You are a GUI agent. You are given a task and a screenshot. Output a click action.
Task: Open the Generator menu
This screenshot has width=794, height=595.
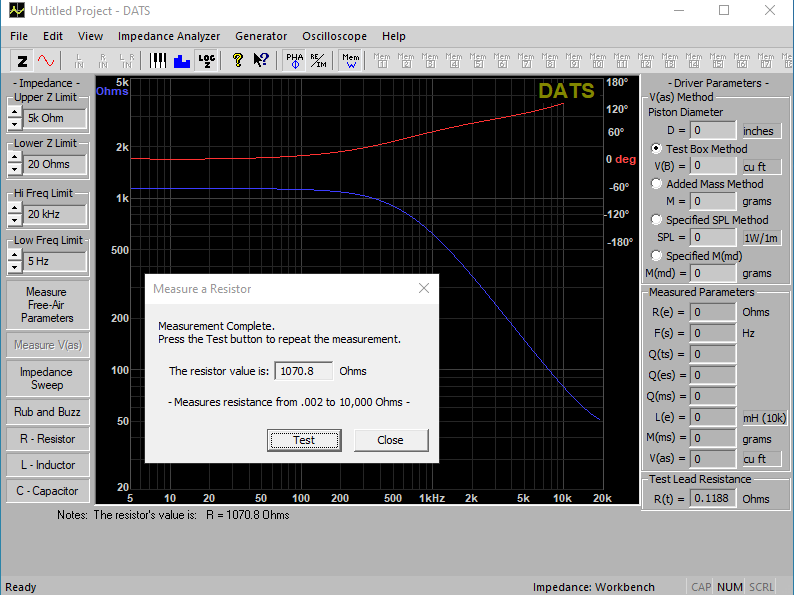click(261, 36)
